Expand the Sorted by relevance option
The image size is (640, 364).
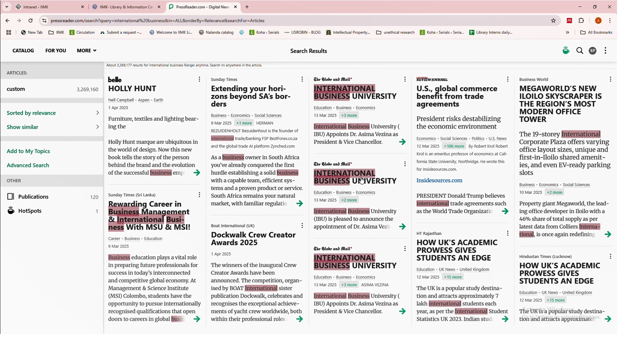52,113
